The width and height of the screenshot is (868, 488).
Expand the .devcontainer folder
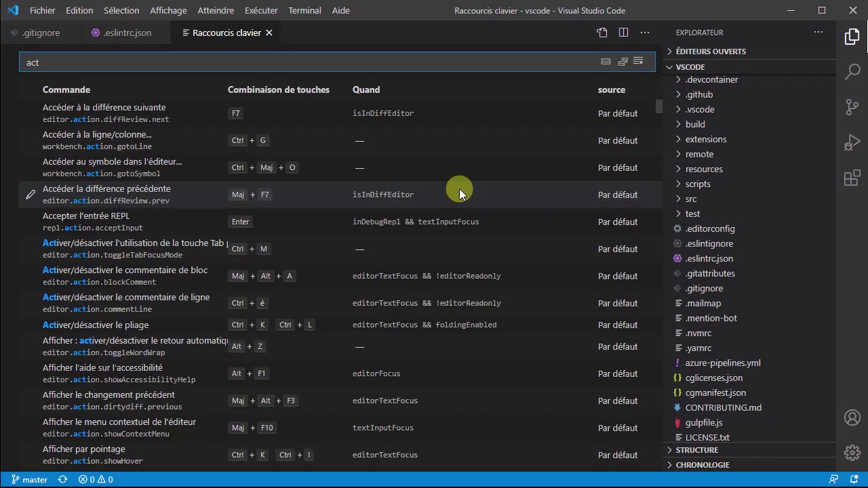tap(749, 79)
